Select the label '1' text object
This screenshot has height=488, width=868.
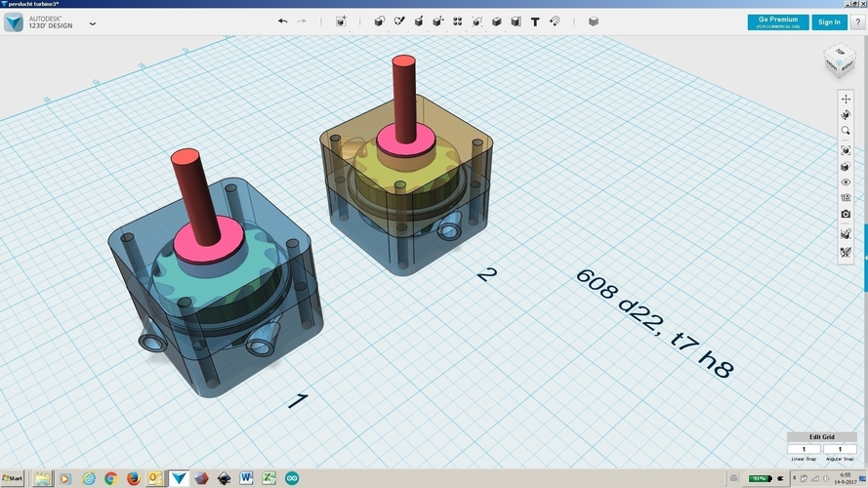click(298, 400)
